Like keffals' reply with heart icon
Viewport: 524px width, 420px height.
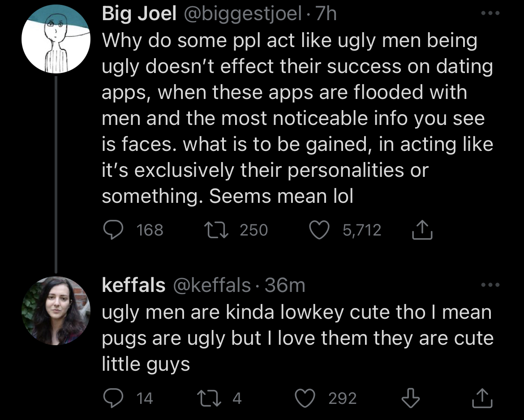[x=305, y=398]
